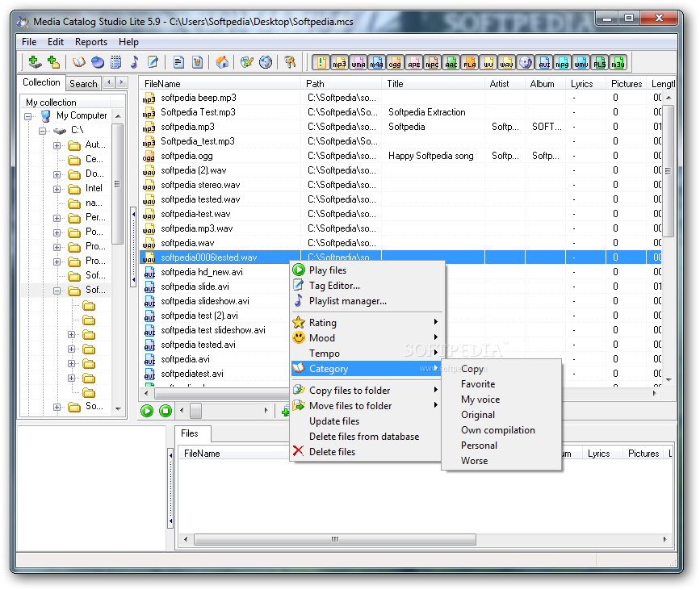Toggle the wmv format filter icon
Viewport: 700px width, 590px height.
(581, 62)
